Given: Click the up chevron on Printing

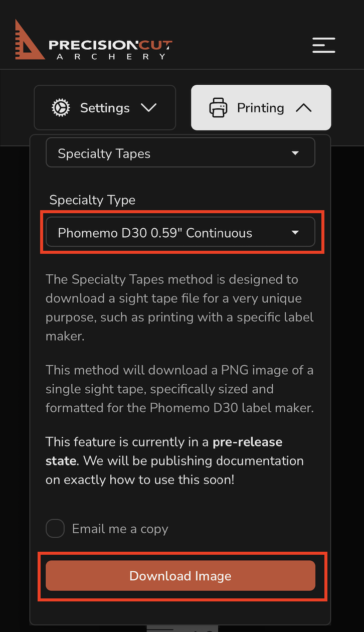Looking at the screenshot, I should point(304,108).
